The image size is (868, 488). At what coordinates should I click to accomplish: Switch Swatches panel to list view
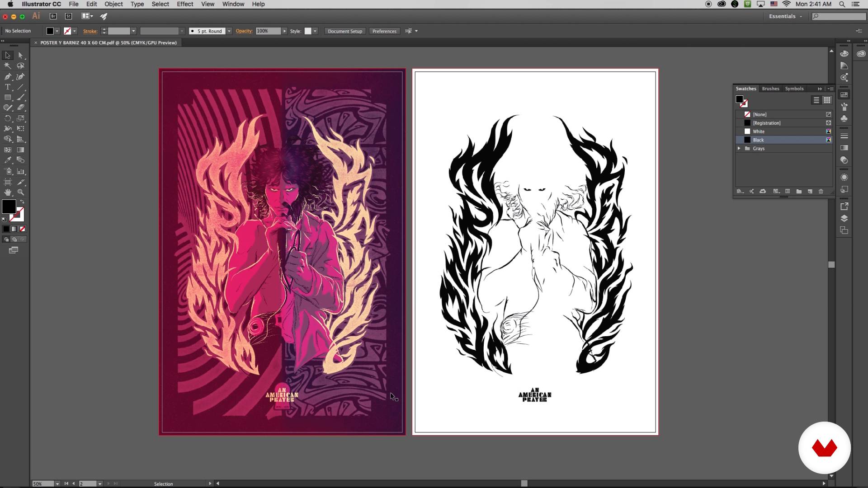point(816,100)
